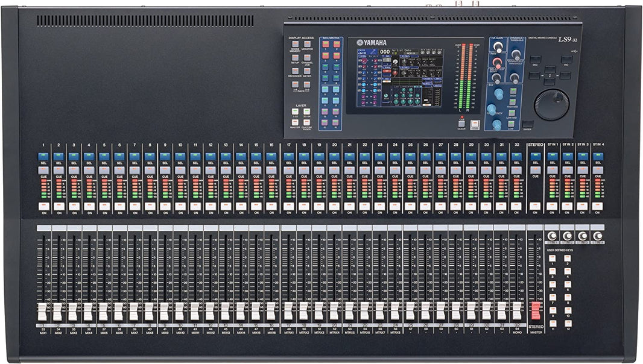The image size is (643, 364).
Task: Toggle the STEREO channel ON key
Action: [x=535, y=206]
